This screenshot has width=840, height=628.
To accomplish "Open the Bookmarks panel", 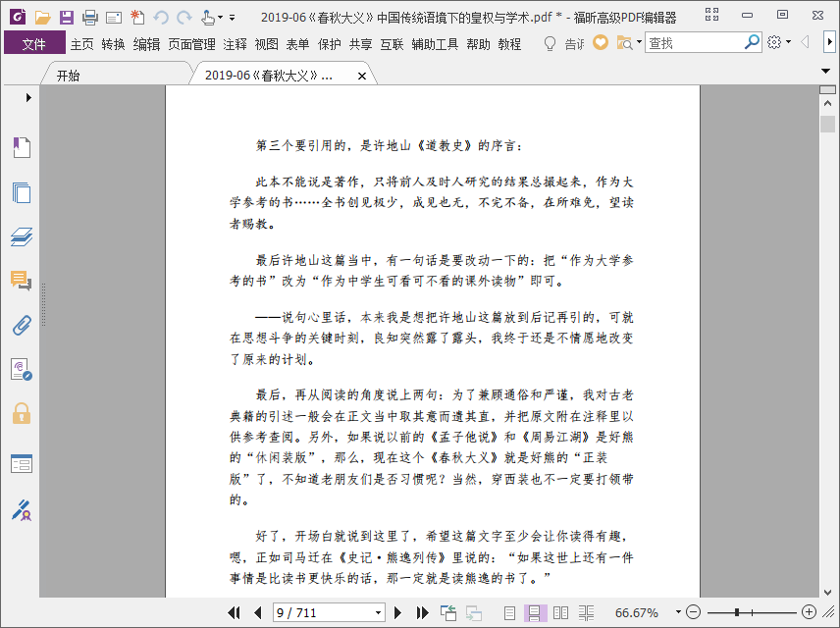I will click(22, 147).
